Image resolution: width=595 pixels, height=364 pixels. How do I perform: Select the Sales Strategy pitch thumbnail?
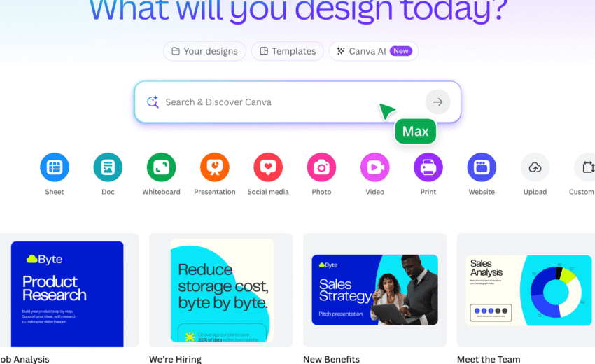pos(375,290)
